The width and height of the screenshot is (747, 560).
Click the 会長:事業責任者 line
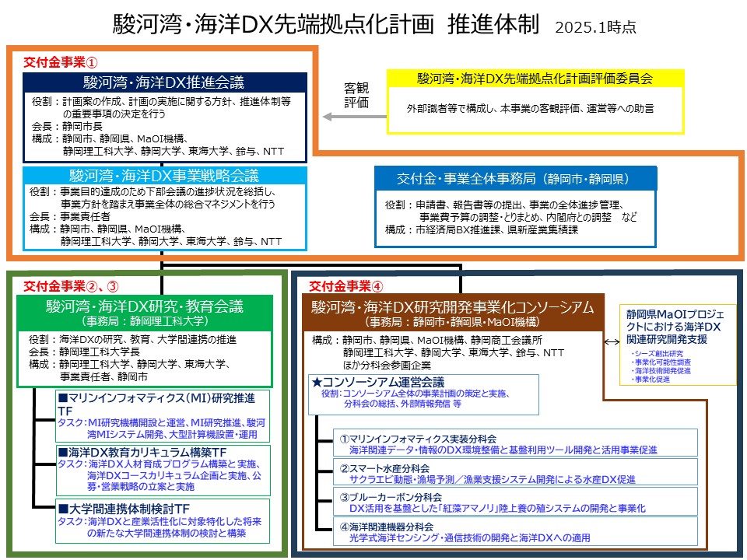click(x=70, y=217)
